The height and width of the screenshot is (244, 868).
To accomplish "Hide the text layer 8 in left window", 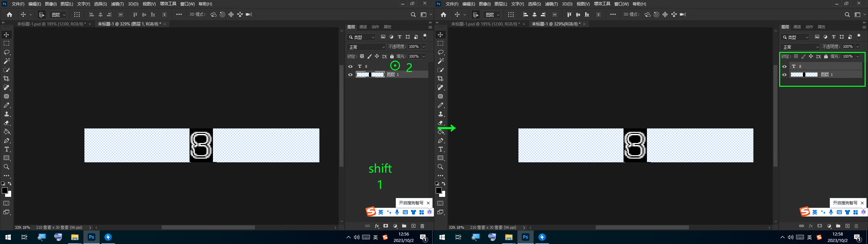I will tap(351, 66).
